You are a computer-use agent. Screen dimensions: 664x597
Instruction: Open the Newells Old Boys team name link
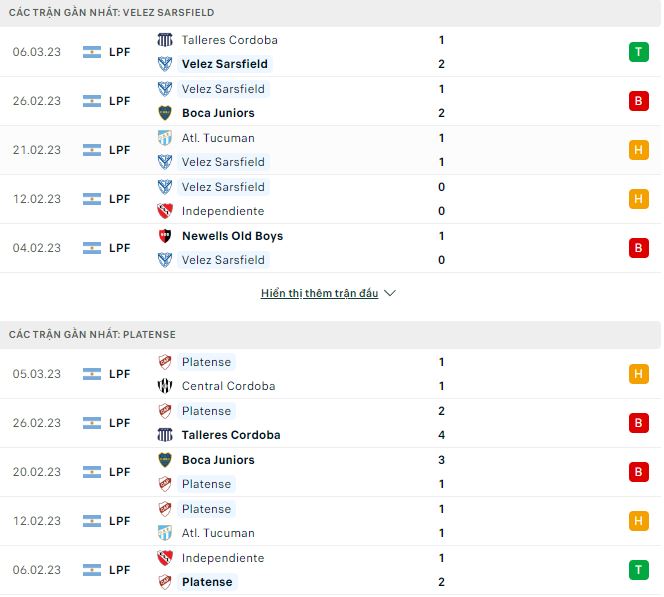232,236
